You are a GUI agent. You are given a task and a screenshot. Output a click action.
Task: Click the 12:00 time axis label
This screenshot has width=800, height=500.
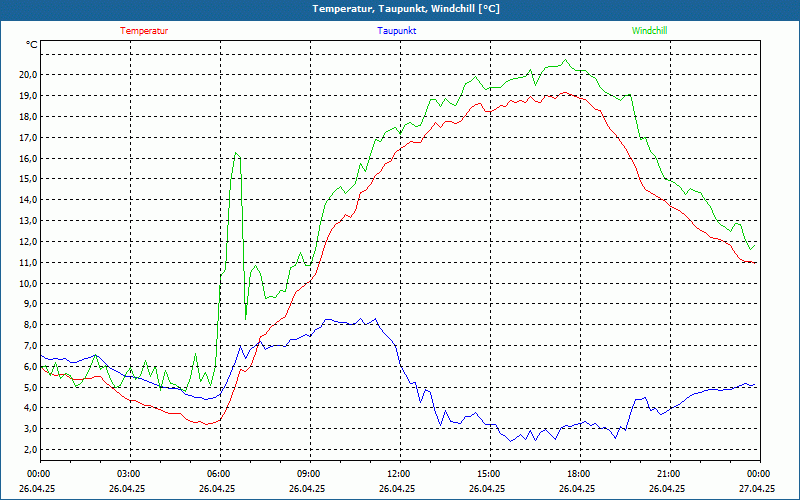point(397,474)
